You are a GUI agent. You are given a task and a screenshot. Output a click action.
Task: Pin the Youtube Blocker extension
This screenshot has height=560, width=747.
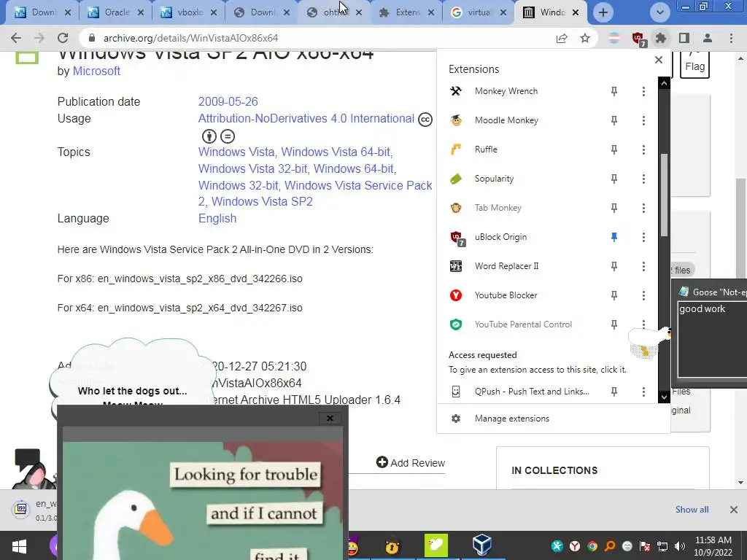614,295
